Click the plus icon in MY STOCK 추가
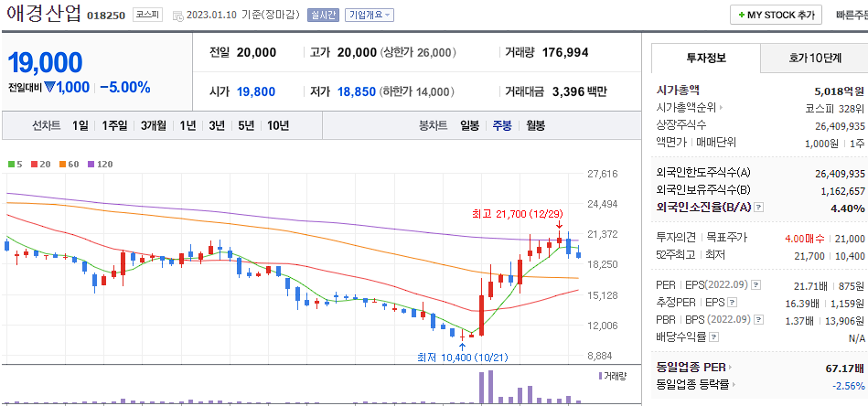This screenshot has height=406, width=868. point(741,16)
